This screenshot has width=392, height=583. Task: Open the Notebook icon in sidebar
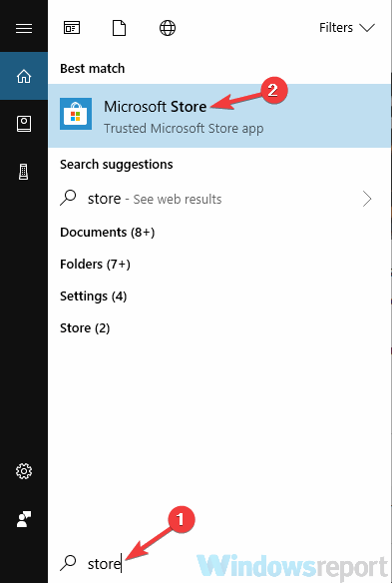coord(24,124)
